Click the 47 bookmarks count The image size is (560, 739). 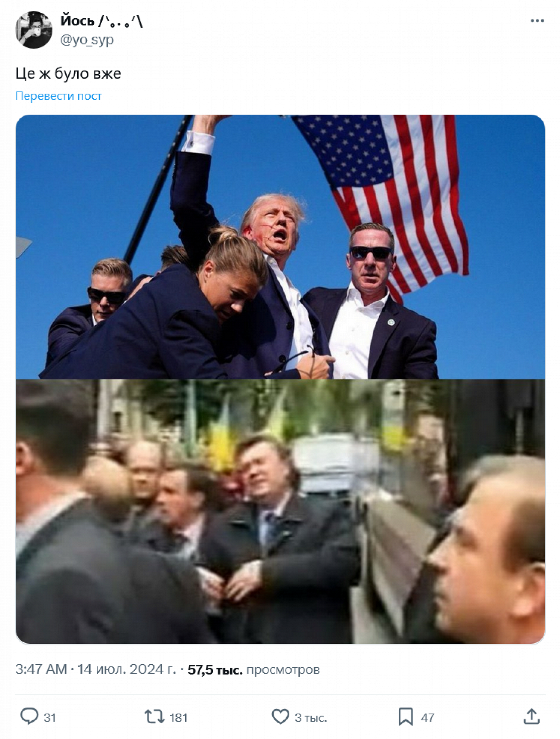427,717
